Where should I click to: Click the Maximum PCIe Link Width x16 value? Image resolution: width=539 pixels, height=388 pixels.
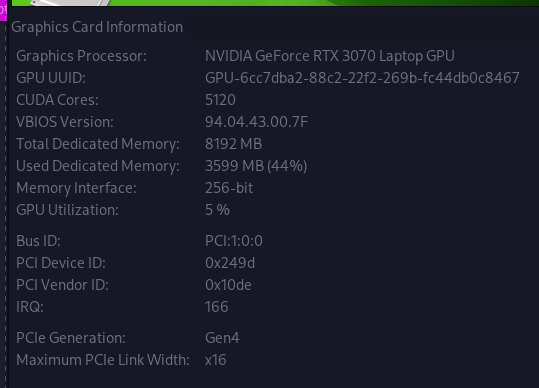click(216, 360)
